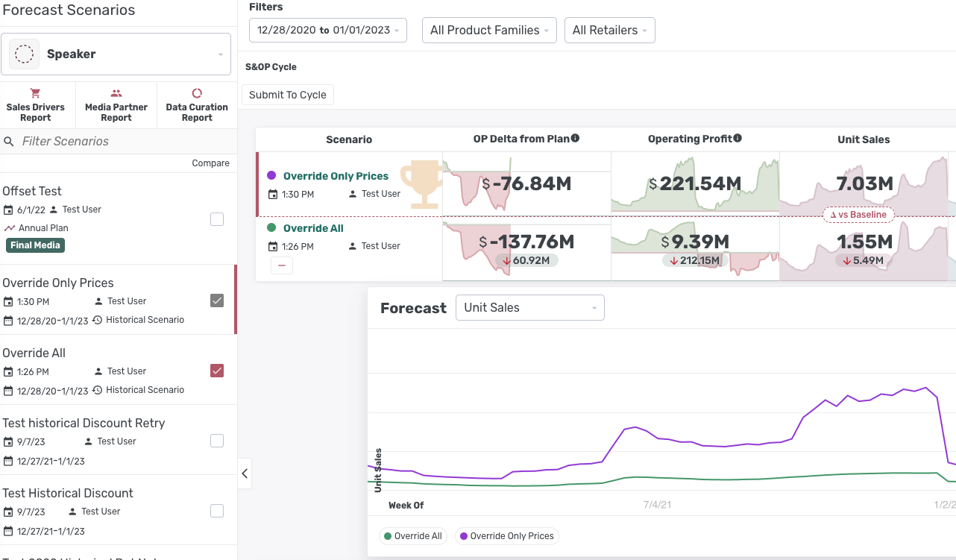
Task: Open the Unit Sales forecast metric dropdown
Action: click(x=529, y=308)
